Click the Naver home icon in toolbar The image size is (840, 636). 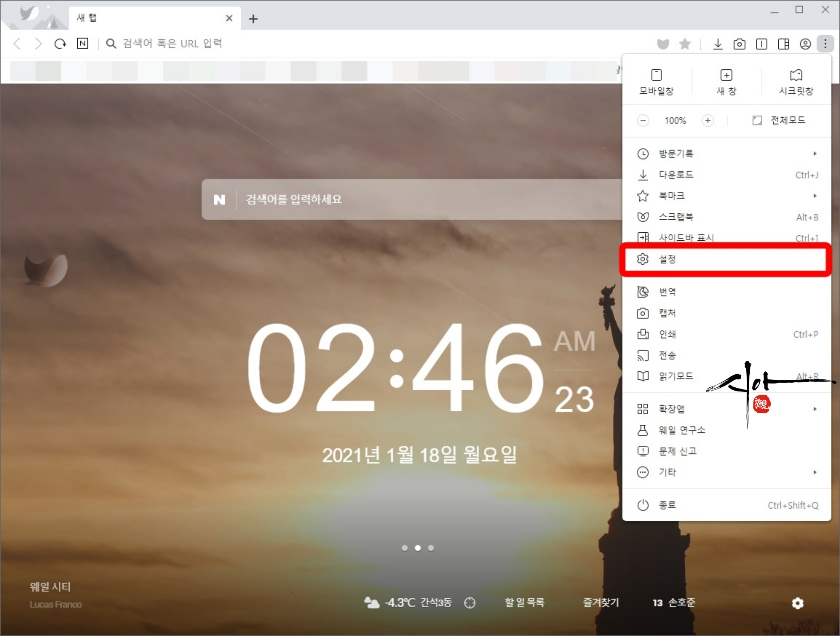[x=83, y=43]
